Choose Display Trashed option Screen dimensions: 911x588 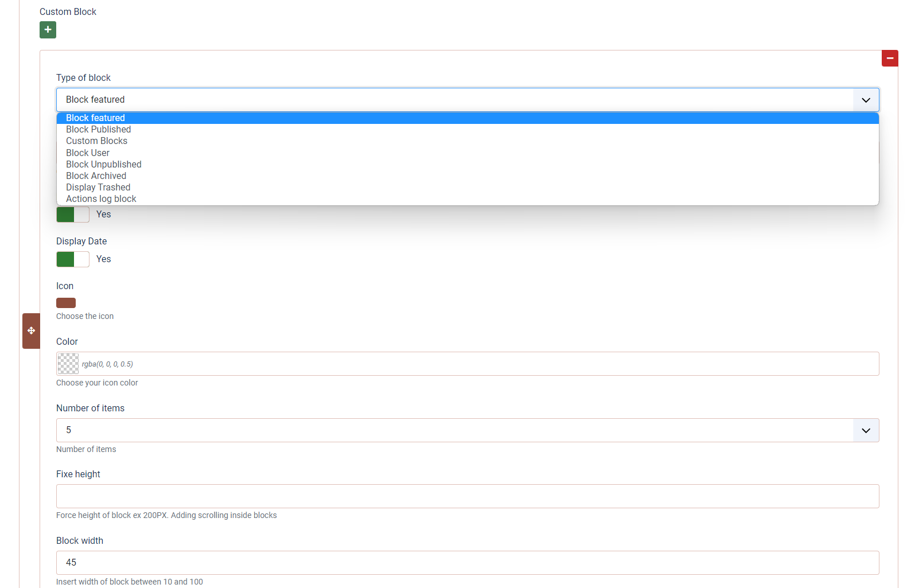coord(468,188)
